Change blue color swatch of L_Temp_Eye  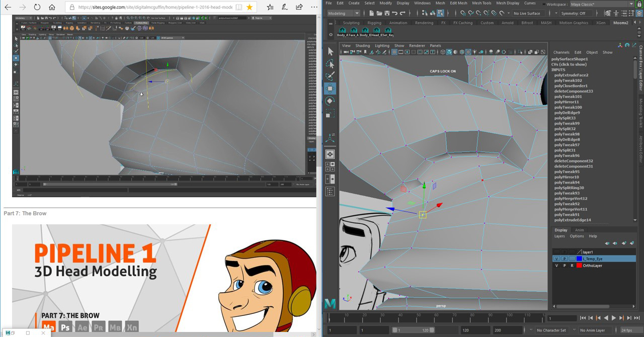coord(579,259)
